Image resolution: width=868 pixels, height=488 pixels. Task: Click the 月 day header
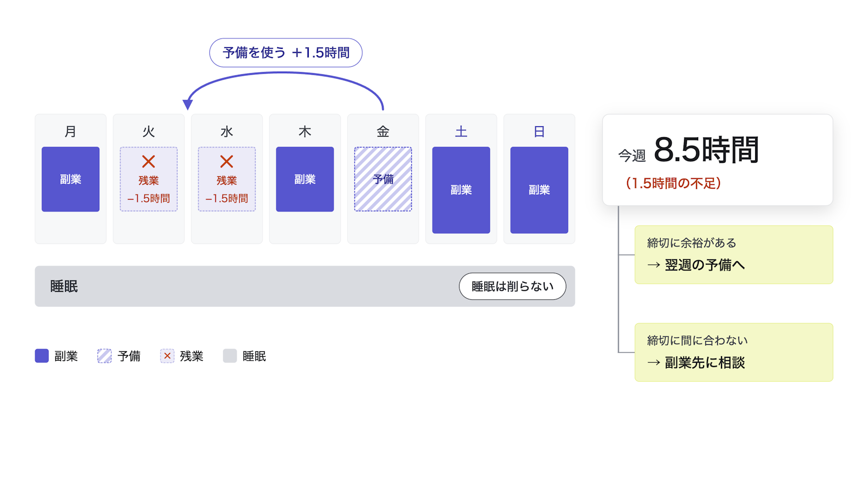pos(71,131)
